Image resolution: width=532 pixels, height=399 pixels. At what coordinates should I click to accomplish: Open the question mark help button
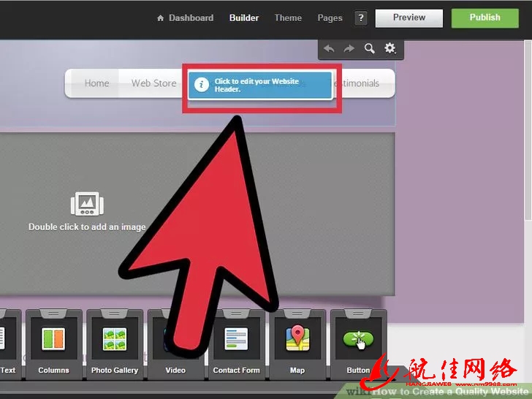[x=360, y=18]
